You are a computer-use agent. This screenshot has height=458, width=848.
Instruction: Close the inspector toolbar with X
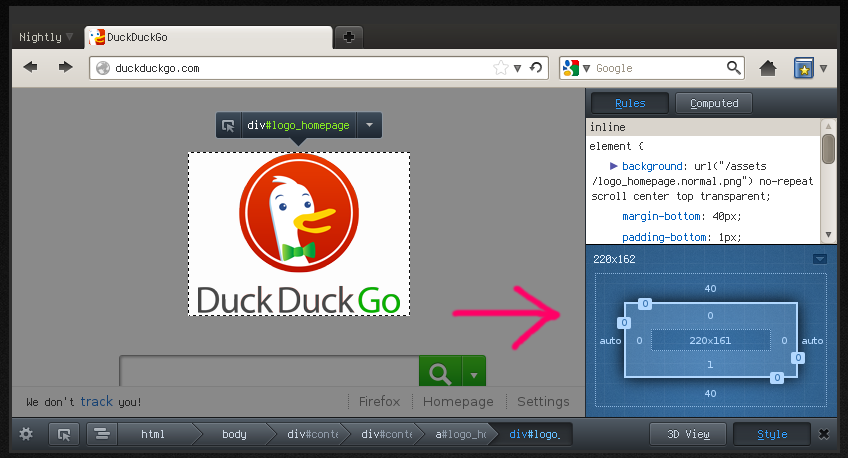[824, 434]
